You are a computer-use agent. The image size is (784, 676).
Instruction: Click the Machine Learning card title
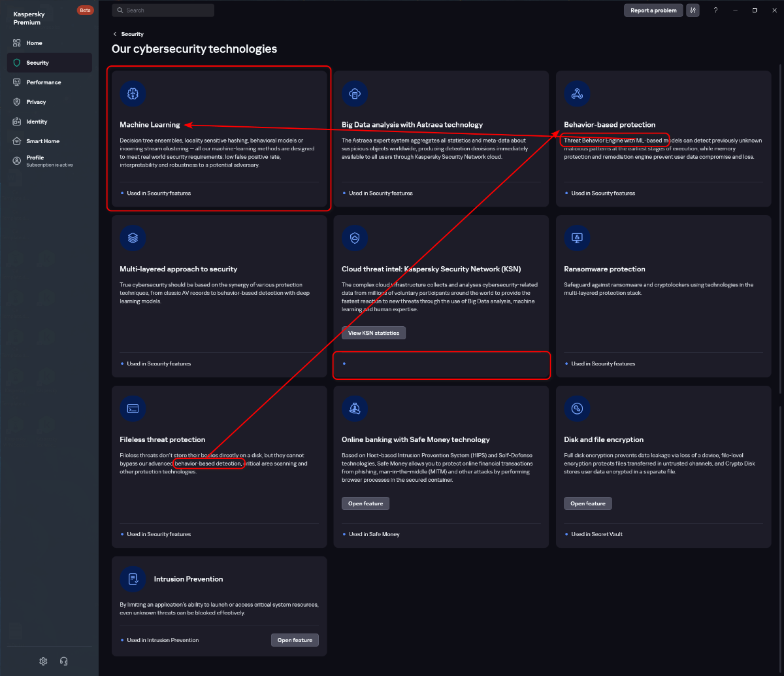(x=150, y=125)
